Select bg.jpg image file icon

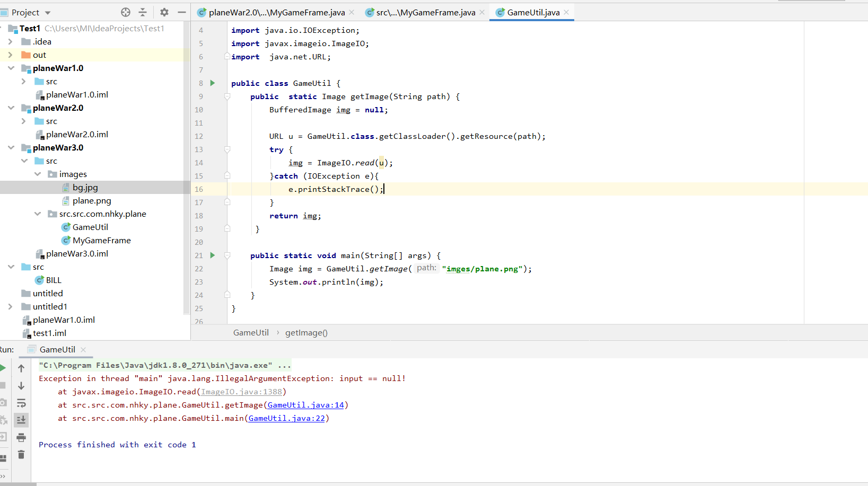66,188
